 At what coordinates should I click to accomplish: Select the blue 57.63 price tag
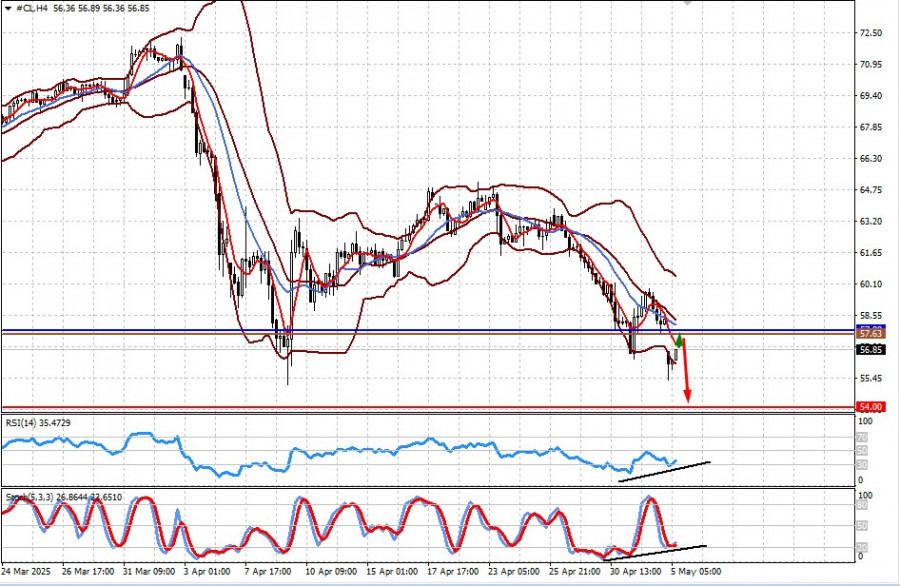[x=870, y=336]
